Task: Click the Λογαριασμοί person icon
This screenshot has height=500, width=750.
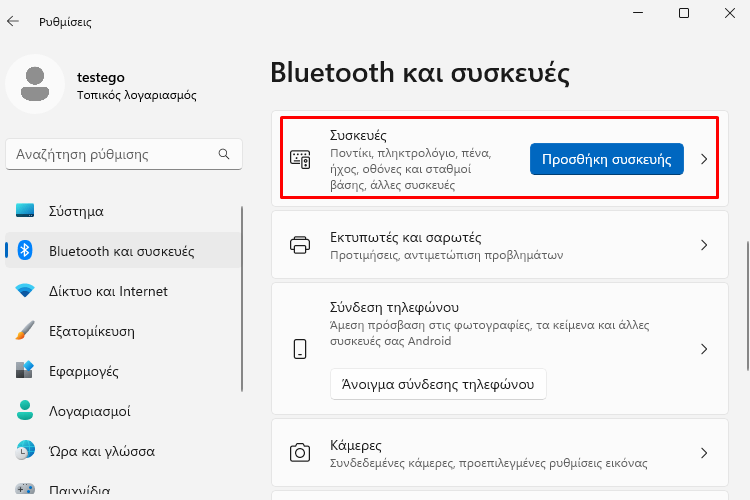Action: click(25, 411)
